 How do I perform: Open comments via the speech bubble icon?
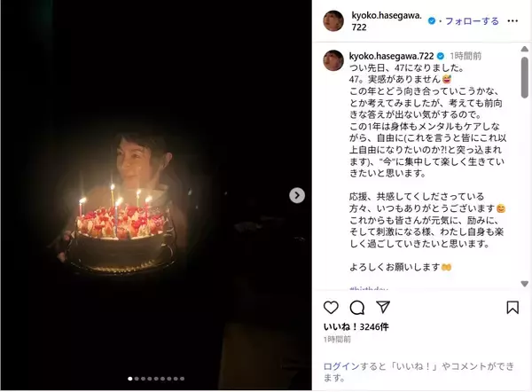tap(357, 308)
